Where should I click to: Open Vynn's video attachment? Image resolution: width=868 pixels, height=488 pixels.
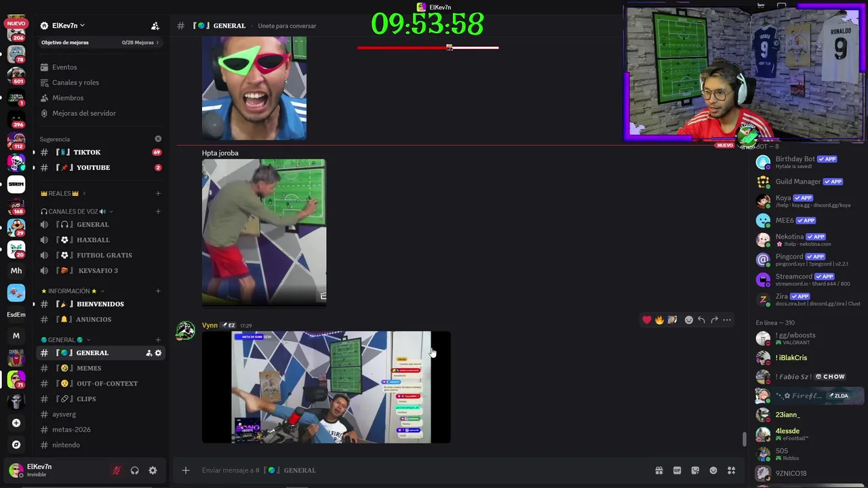point(326,387)
